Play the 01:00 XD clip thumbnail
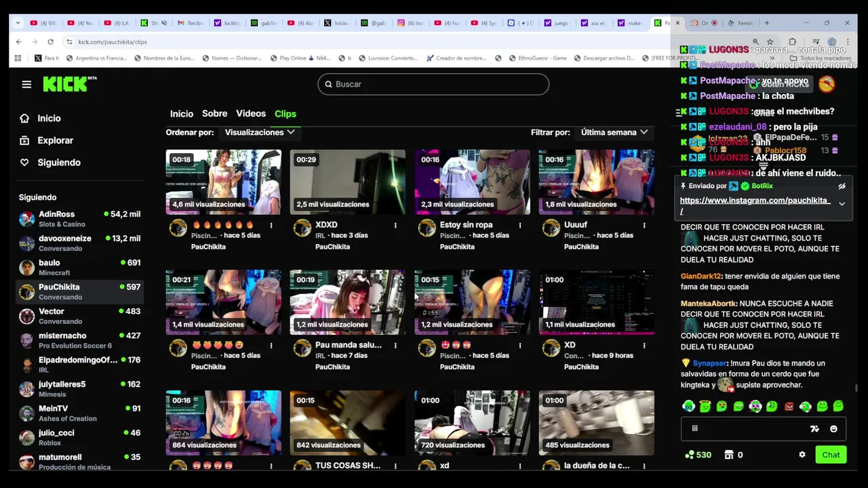868x488 pixels. coord(597,302)
